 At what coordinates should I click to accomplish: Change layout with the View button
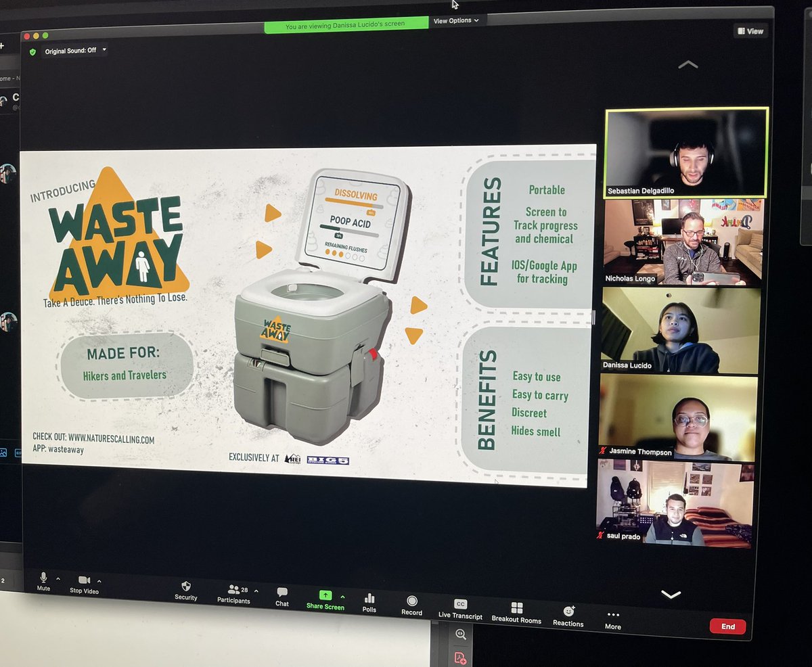coord(750,31)
